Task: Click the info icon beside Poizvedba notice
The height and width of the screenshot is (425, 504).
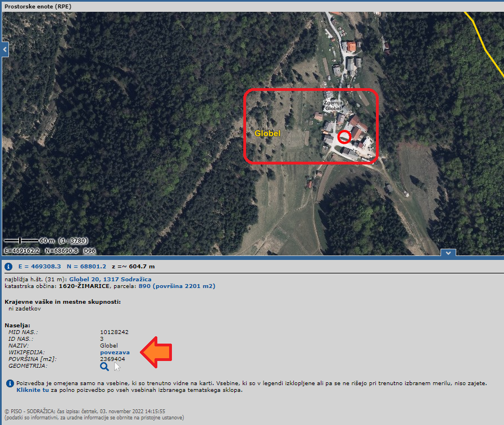Action: tap(10, 383)
